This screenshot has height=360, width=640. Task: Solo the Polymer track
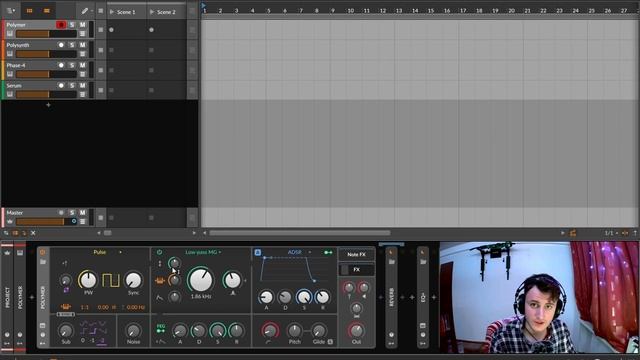click(72, 25)
